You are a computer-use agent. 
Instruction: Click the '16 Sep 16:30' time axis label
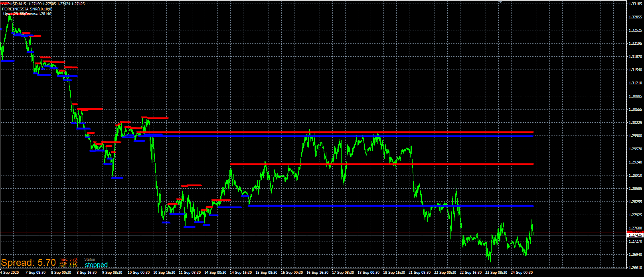tap(317, 273)
